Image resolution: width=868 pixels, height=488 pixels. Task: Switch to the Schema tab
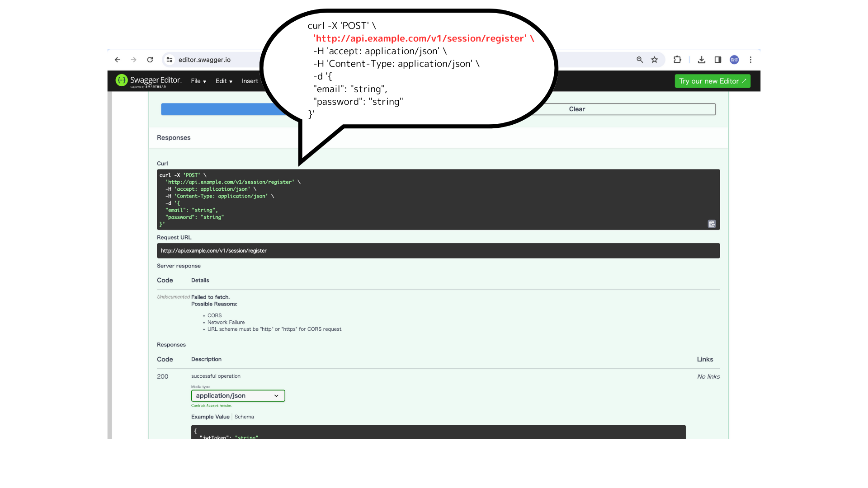point(244,417)
